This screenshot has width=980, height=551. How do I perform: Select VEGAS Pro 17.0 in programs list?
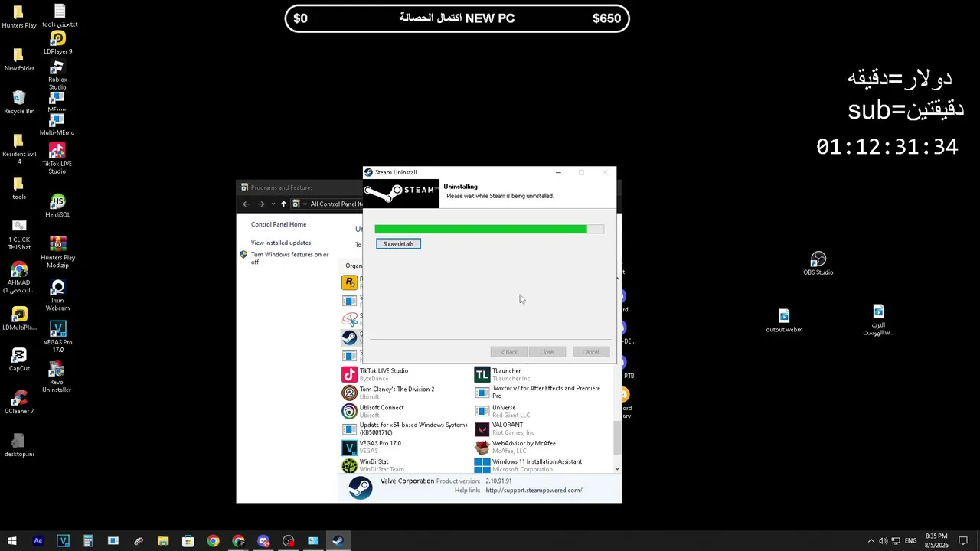403,447
